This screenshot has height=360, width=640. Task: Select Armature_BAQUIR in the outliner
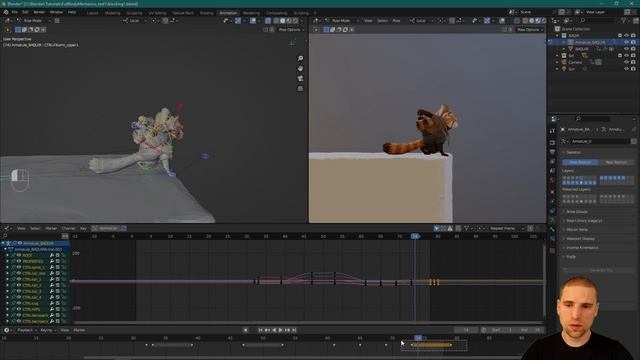(590, 42)
